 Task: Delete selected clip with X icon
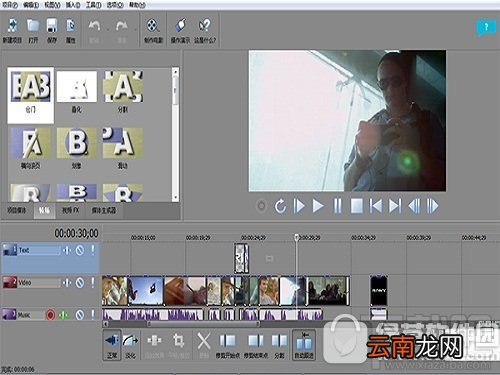coord(204,345)
